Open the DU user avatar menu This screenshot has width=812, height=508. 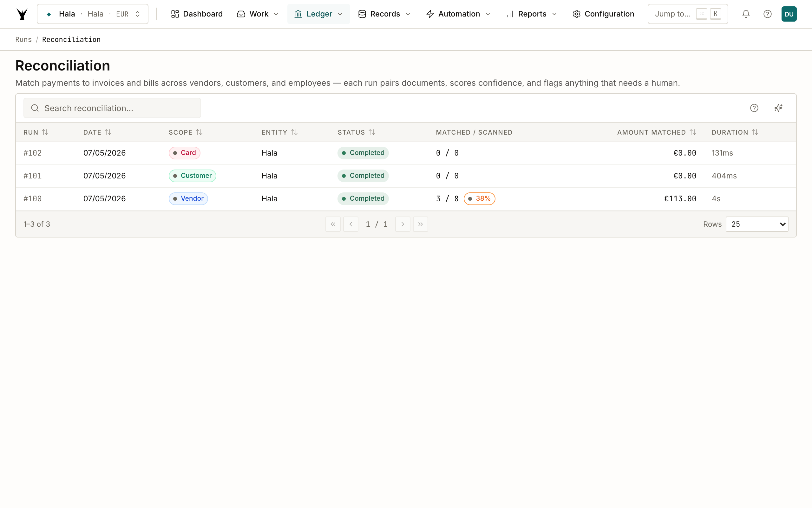789,14
